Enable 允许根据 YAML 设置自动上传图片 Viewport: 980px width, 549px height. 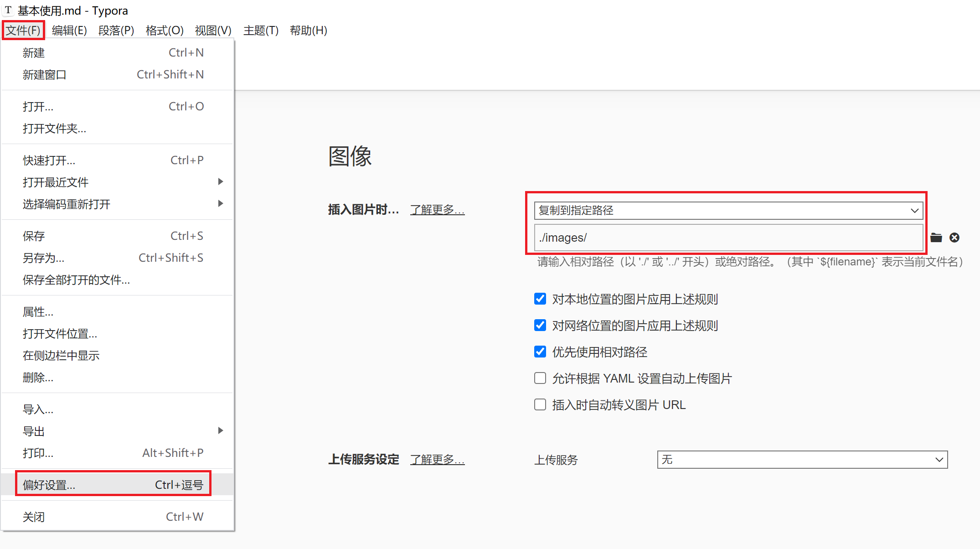[540, 378]
